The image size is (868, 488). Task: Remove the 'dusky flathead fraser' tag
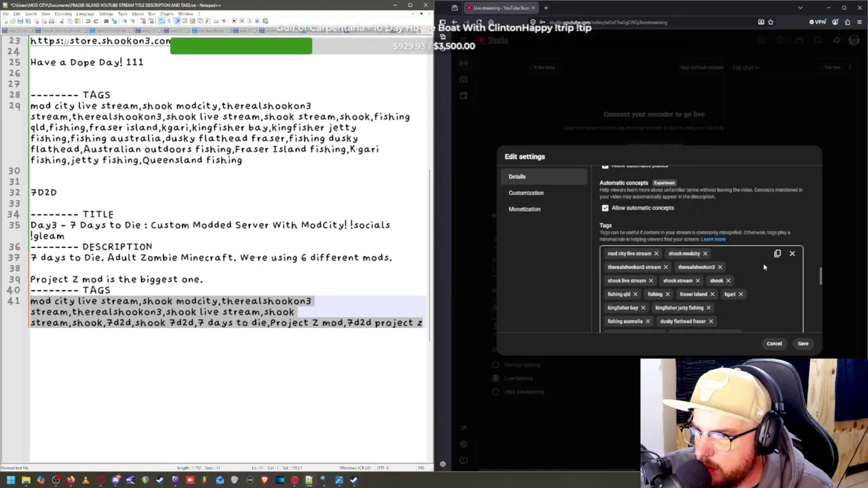click(x=711, y=321)
